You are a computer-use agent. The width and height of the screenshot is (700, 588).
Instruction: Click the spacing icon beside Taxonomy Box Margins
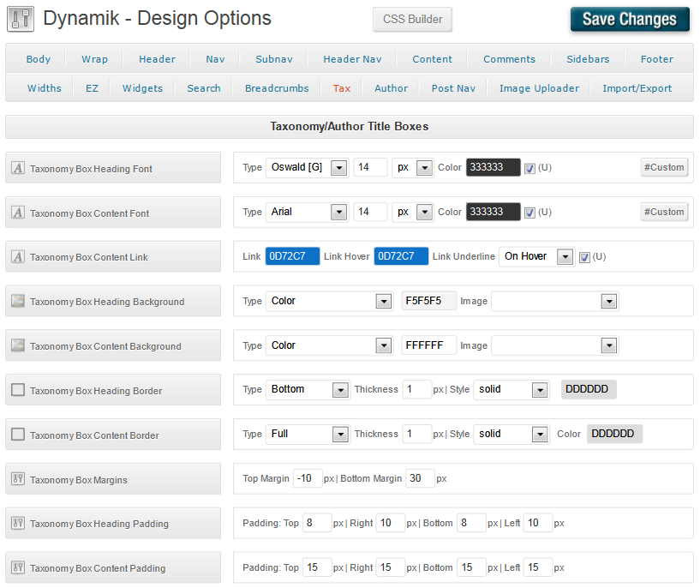point(18,478)
